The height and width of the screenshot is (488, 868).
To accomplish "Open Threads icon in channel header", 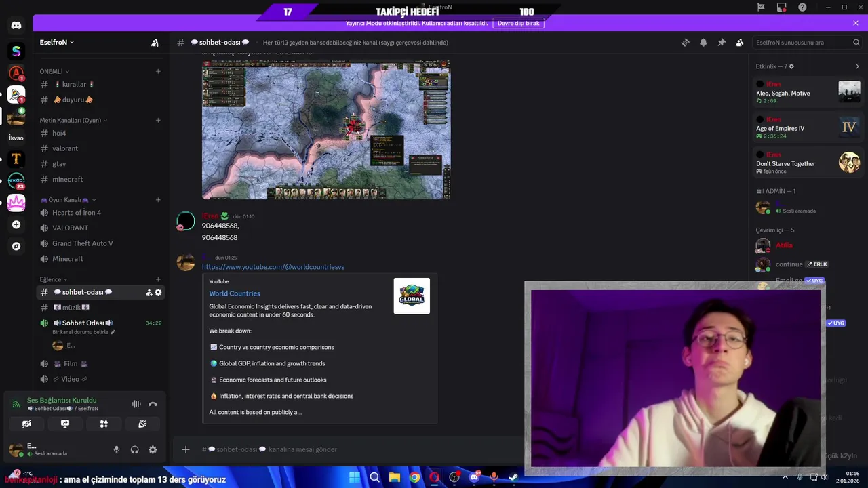I will pyautogui.click(x=685, y=42).
